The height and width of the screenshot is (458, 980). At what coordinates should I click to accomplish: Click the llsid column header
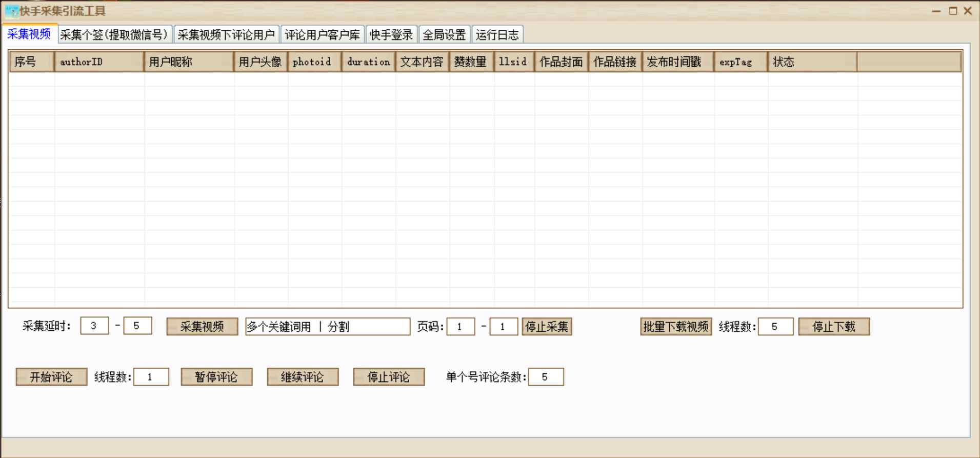pos(514,62)
